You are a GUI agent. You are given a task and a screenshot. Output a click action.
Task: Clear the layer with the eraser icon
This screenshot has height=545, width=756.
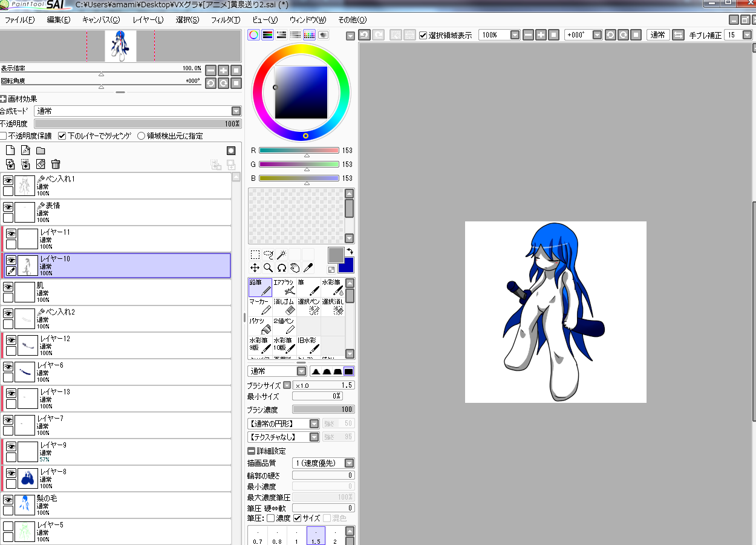pyautogui.click(x=41, y=164)
